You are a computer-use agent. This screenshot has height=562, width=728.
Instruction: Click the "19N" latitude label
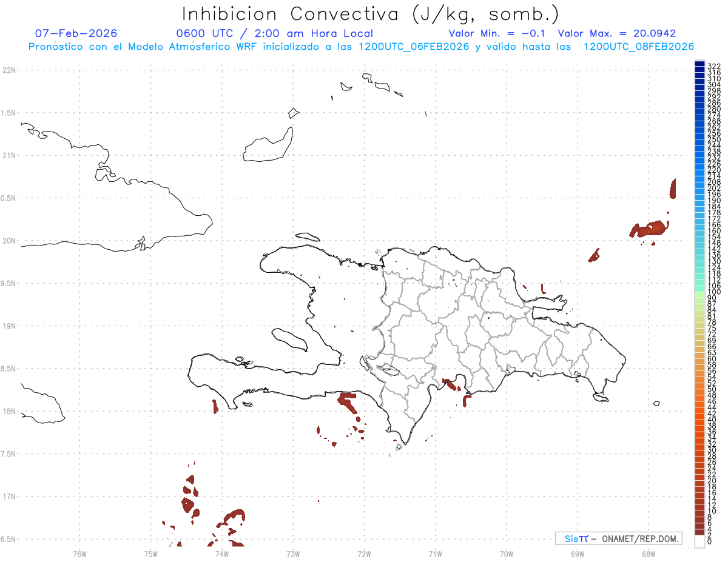(10, 326)
